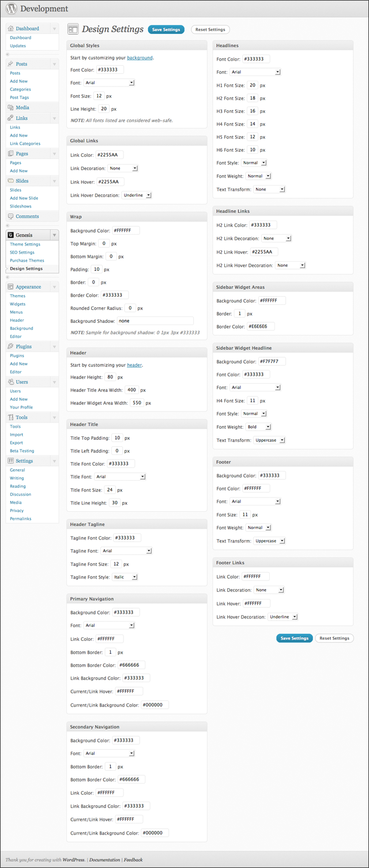Click Background Shadow input field
This screenshot has width=369, height=868.
click(155, 321)
